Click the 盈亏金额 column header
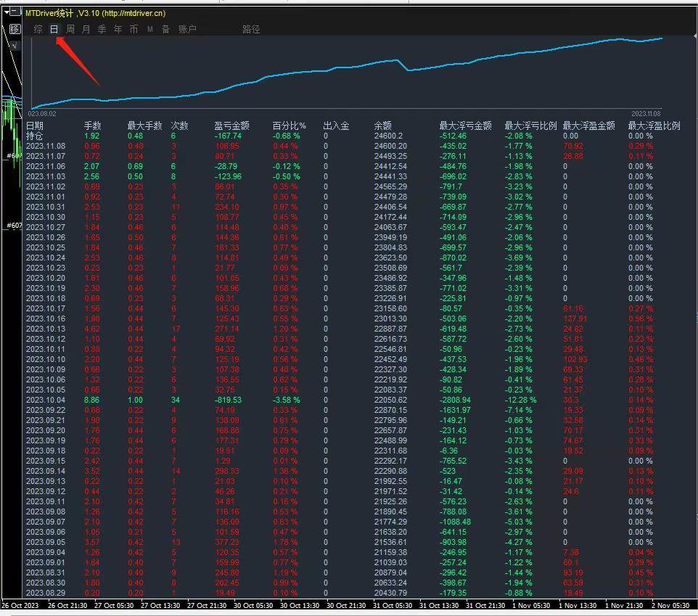Screen dimensions: 698x616 231,126
